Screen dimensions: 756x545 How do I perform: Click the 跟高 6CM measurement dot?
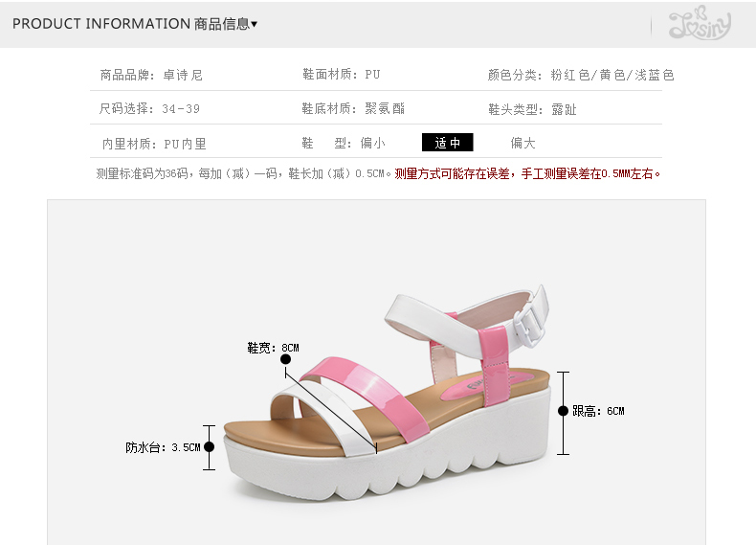(x=563, y=411)
